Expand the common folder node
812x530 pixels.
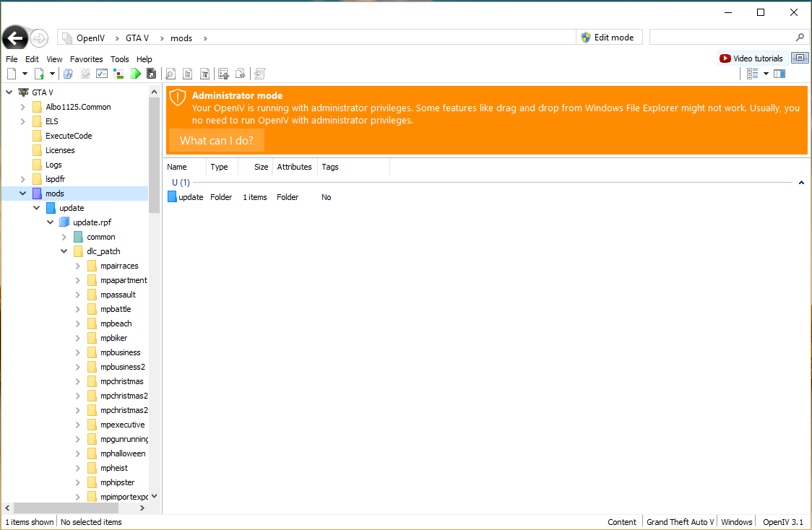tap(64, 237)
